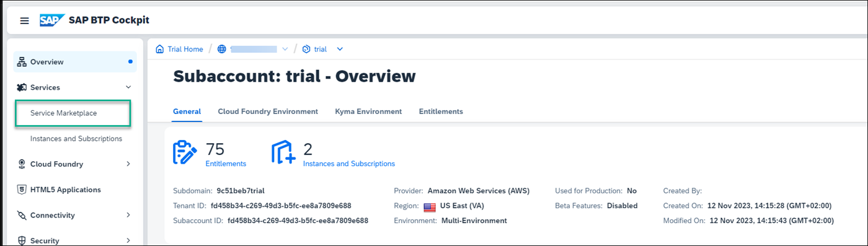This screenshot has height=246, width=868.
Task: Collapse the Services section chevron
Action: pyautogui.click(x=128, y=87)
